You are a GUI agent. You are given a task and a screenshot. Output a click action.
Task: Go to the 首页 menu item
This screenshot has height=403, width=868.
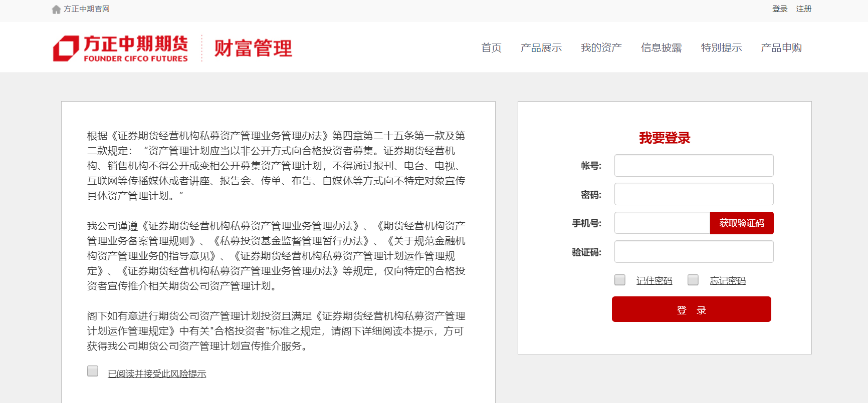coord(491,48)
